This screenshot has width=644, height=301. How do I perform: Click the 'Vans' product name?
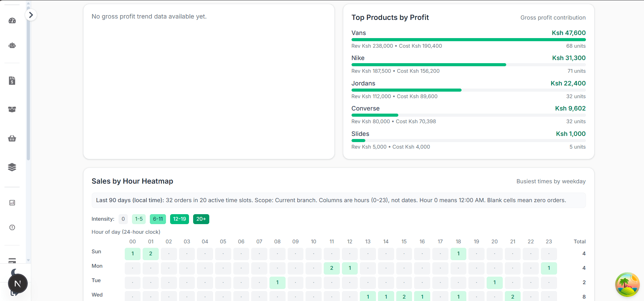click(359, 33)
